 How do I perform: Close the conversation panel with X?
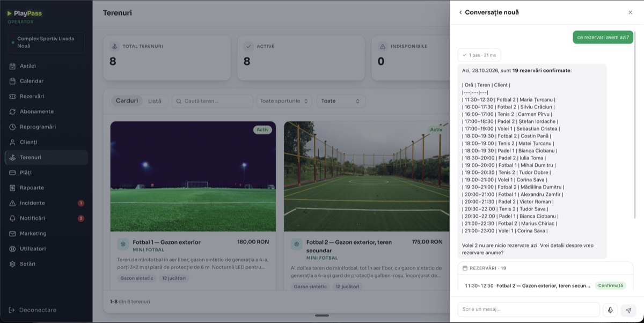coord(630,12)
